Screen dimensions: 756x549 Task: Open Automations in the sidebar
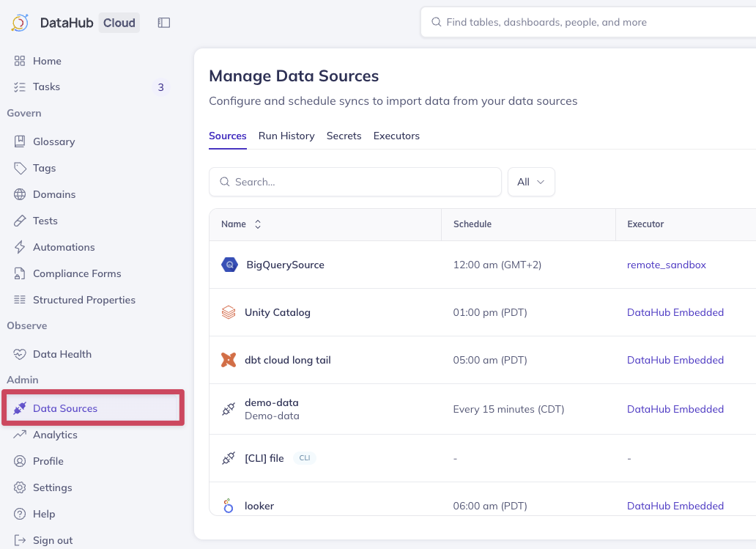tap(64, 247)
